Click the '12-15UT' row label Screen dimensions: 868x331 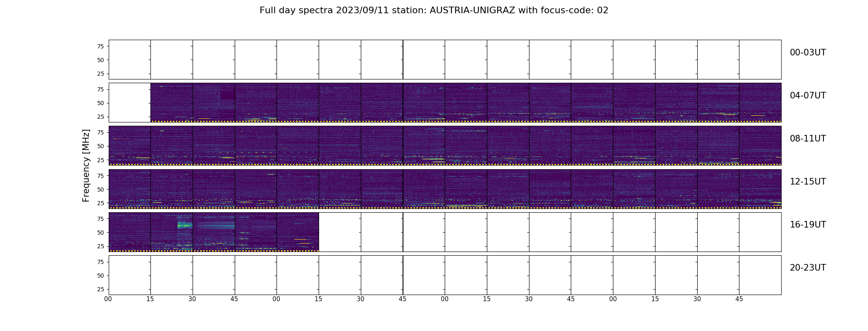click(808, 182)
